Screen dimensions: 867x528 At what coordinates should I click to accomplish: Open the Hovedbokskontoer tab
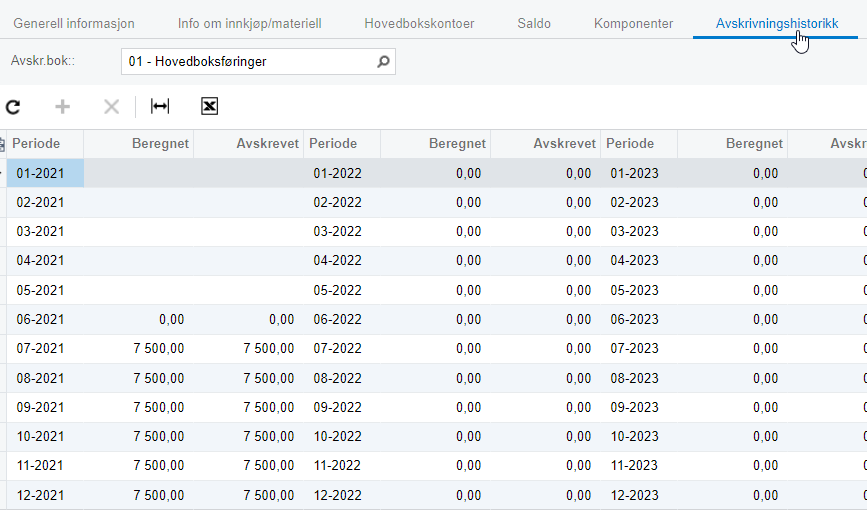[x=419, y=23]
